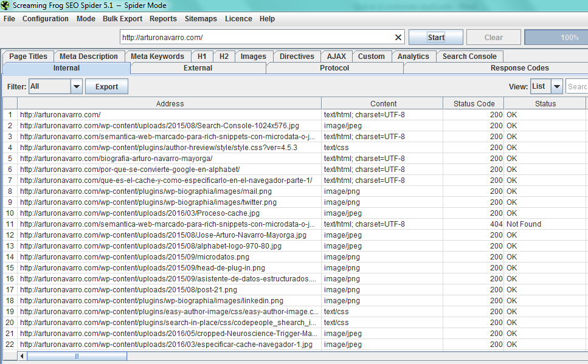Select the Search-Console-1024x576.jpg address row
Viewport: 588px width, 364px height.
pos(170,126)
